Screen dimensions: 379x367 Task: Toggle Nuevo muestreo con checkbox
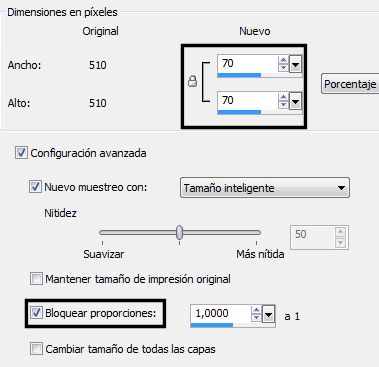coord(35,187)
